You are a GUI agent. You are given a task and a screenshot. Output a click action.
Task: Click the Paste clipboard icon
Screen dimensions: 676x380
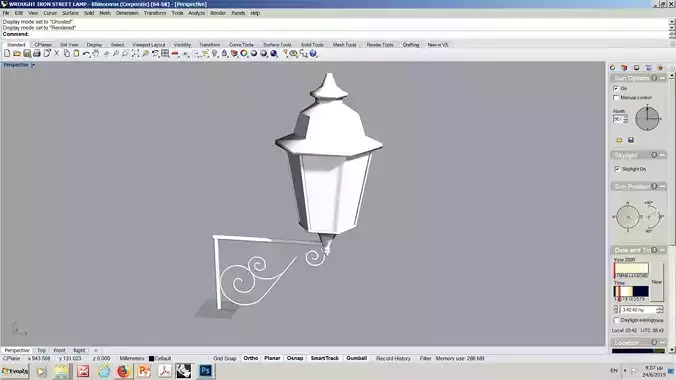click(x=76, y=53)
